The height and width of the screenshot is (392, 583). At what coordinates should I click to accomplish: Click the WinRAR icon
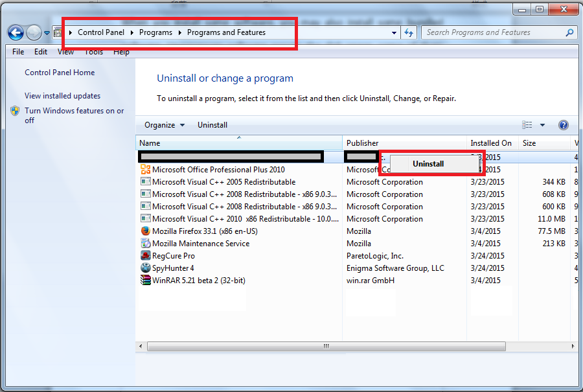[x=145, y=280]
